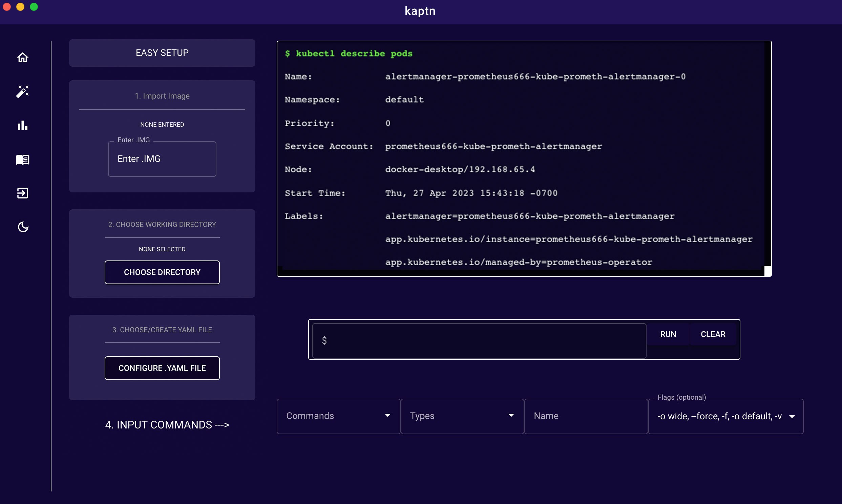This screenshot has height=504, width=842.
Task: Click the 'default' namespace value
Action: (x=404, y=100)
